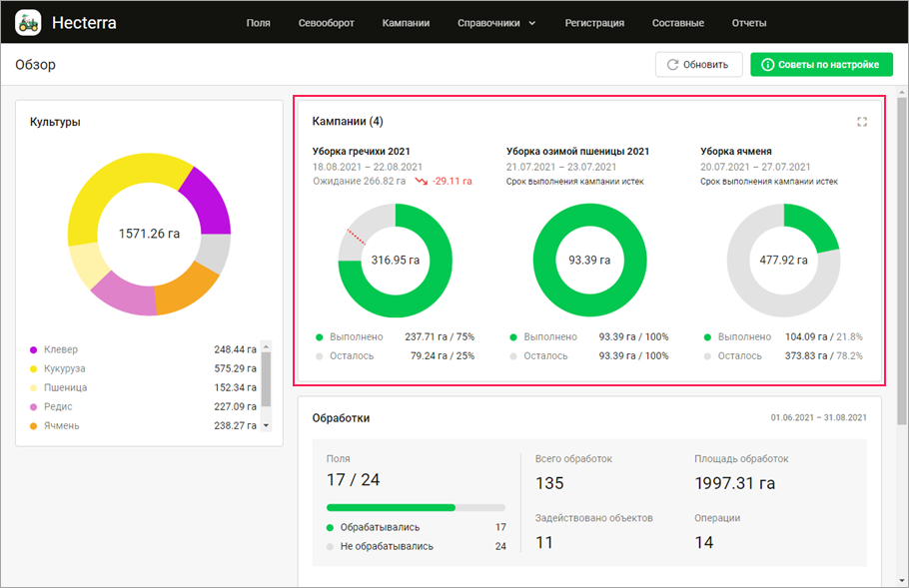
Task: Open the Уборка озимой пшеницы 2021 campaign
Action: click(x=577, y=152)
